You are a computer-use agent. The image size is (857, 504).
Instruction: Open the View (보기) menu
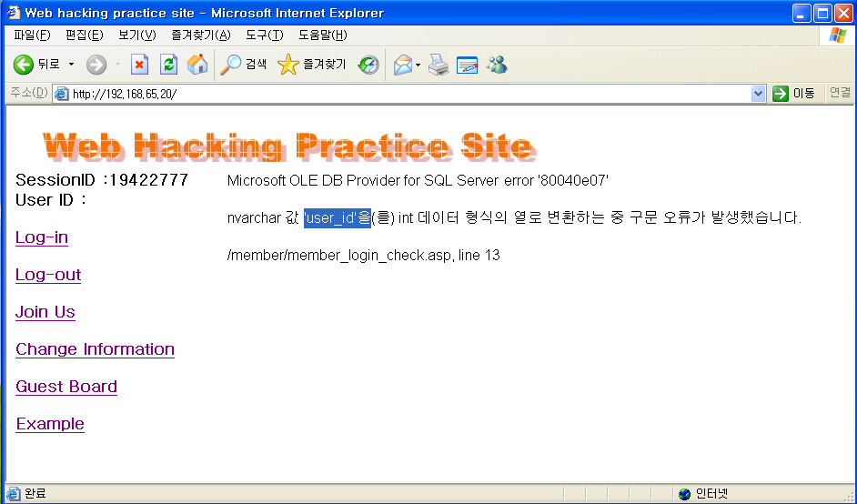coord(137,35)
